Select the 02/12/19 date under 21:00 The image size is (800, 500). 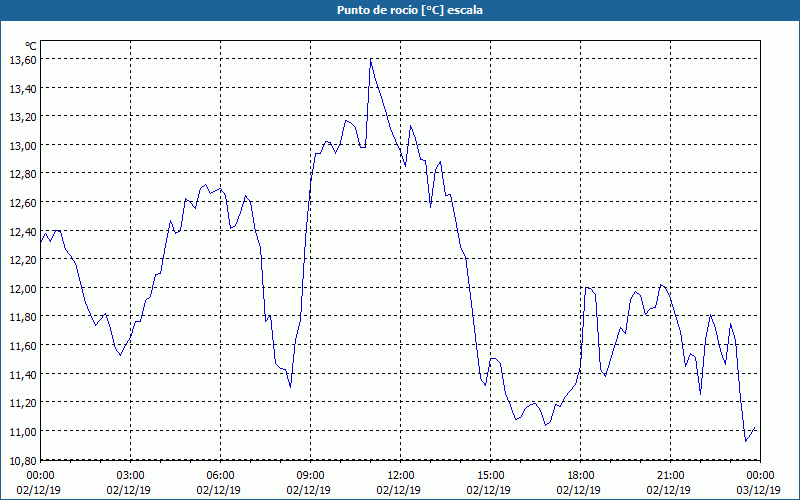[x=668, y=490]
